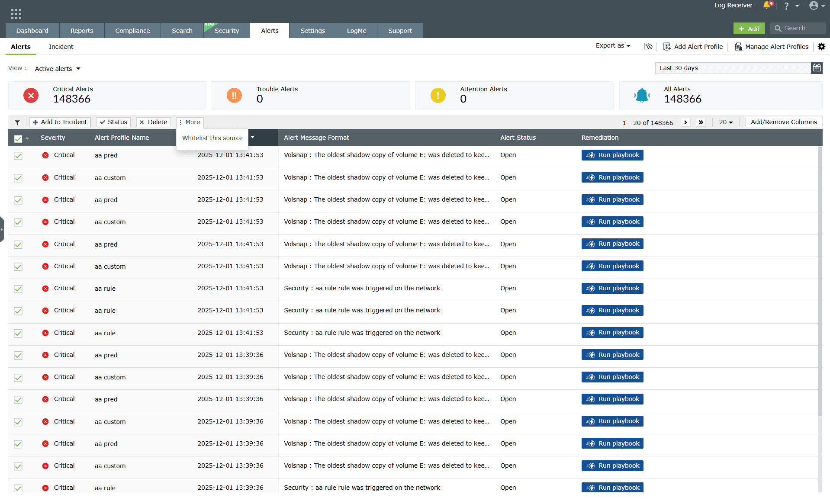Image resolution: width=830 pixels, height=504 pixels.
Task: Open the calendar icon beside Last 30 days
Action: [x=817, y=68]
